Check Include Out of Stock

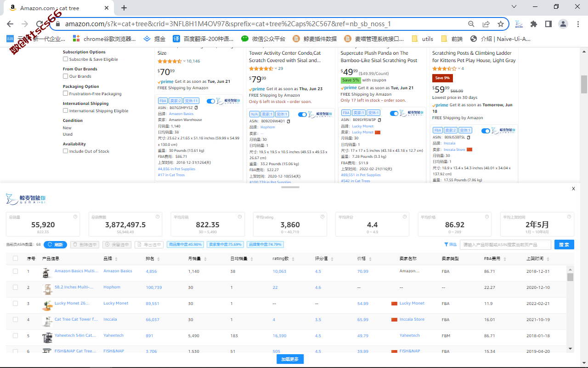pos(65,151)
